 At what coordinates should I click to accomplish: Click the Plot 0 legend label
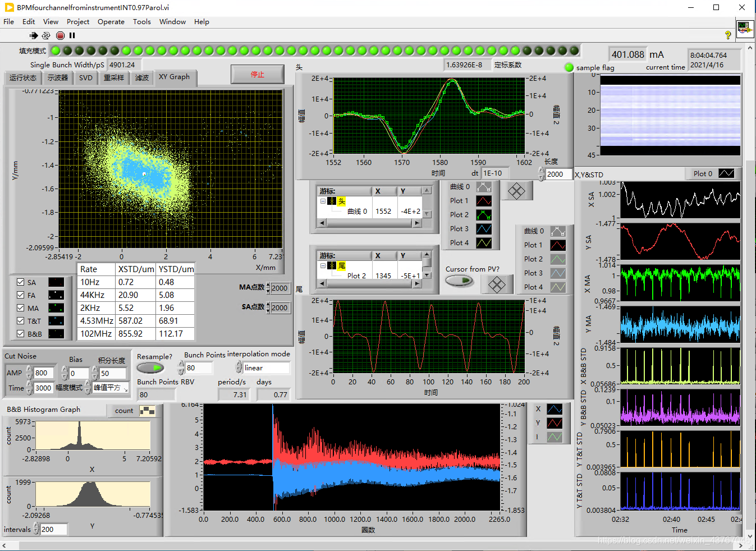point(703,173)
